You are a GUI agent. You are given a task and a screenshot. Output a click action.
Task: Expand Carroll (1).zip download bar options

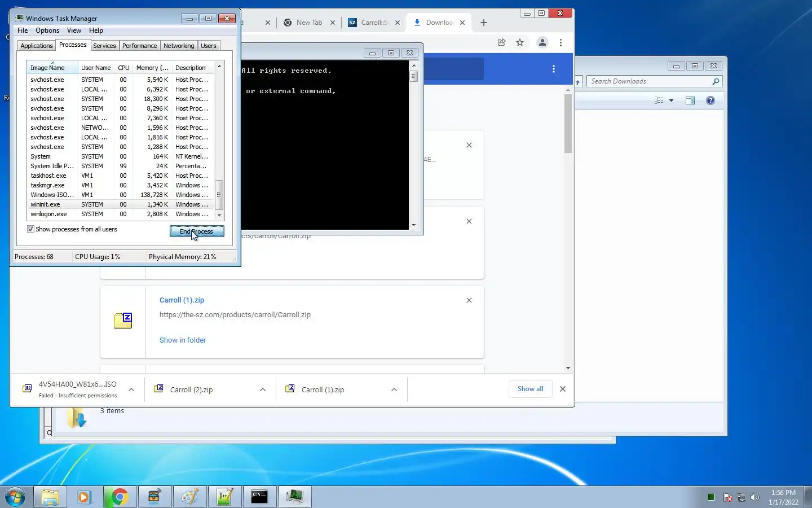coord(394,389)
